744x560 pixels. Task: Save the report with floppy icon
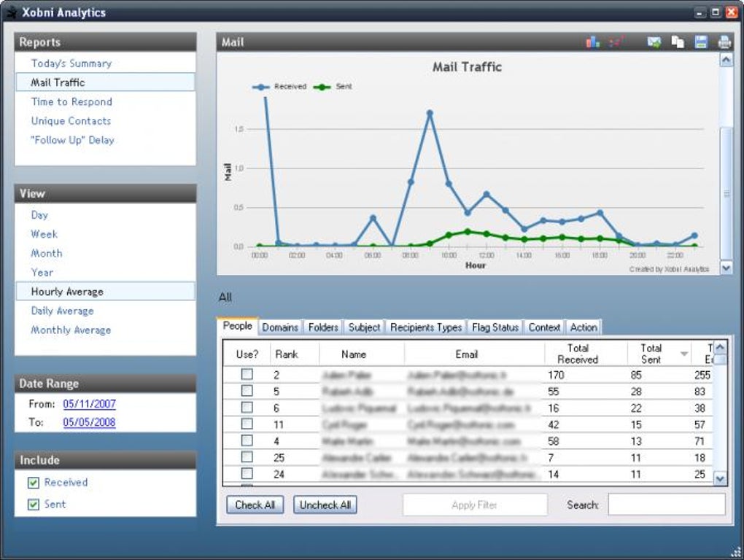701,42
